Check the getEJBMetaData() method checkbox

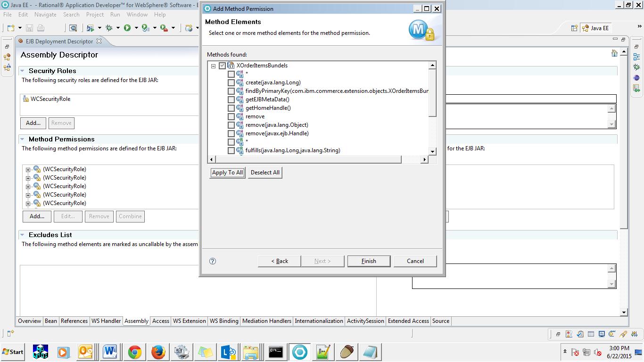(x=231, y=99)
